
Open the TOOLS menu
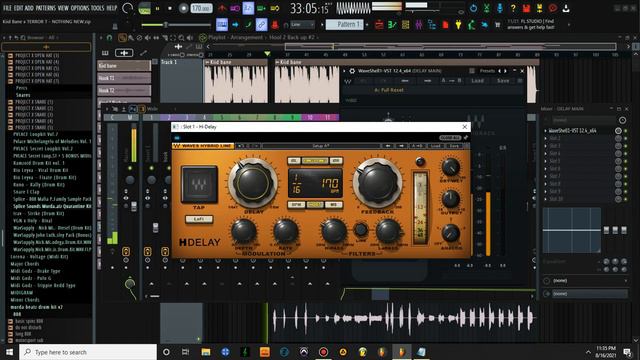coord(98,8)
